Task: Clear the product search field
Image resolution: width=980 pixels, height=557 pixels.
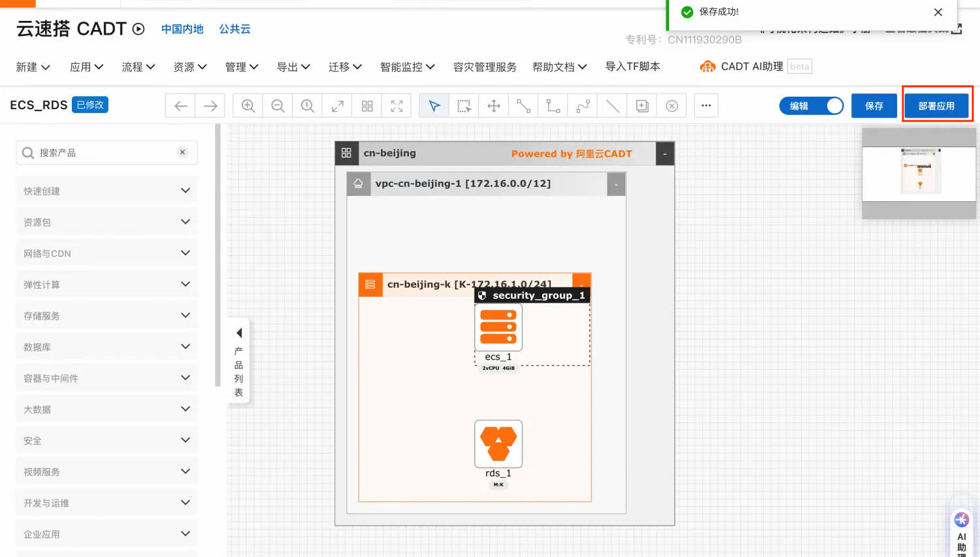Action: (x=182, y=152)
